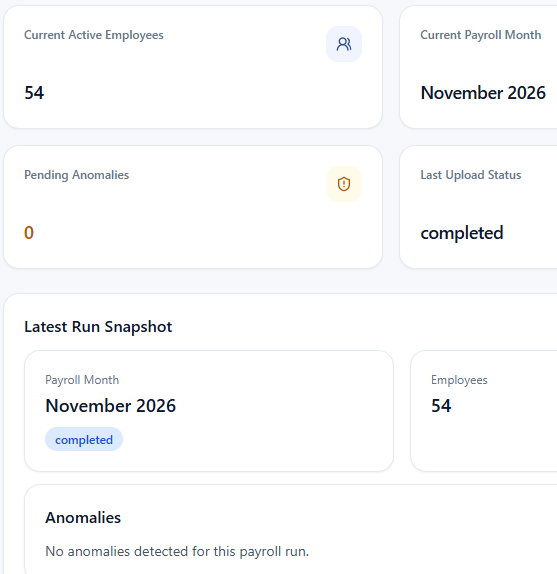Click the employees icon in Active Employees card
557x574 pixels.
[x=344, y=44]
